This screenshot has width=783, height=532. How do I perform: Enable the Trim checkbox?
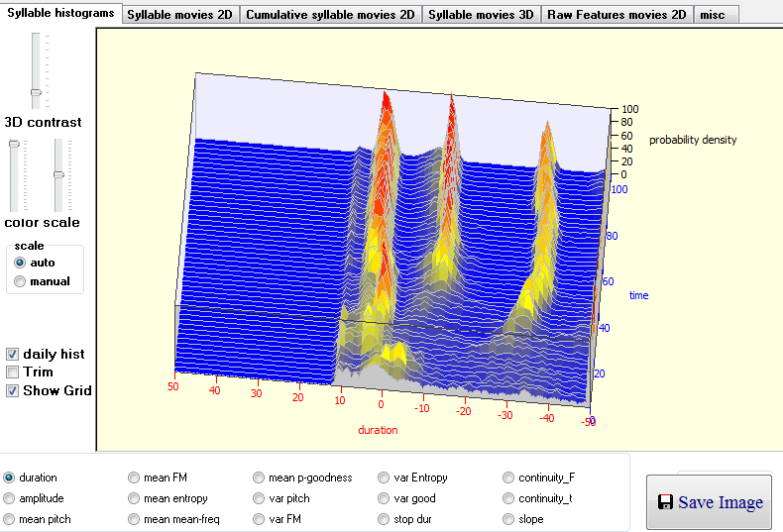12,372
